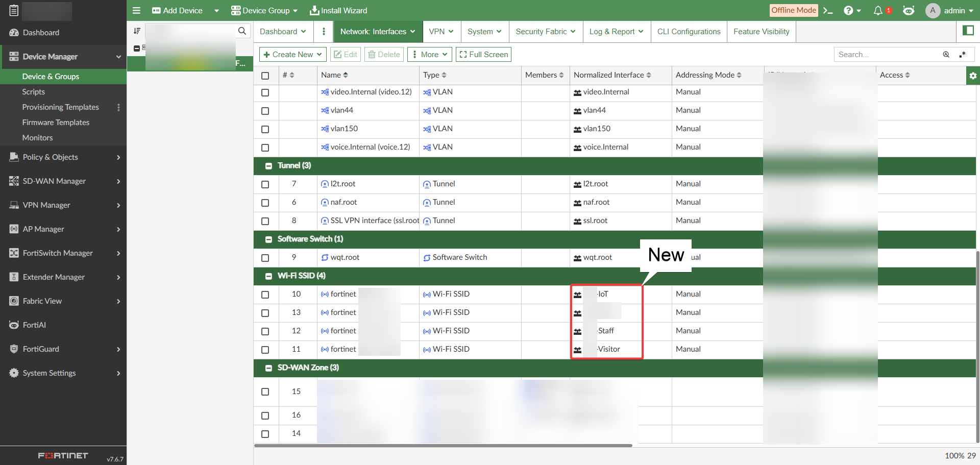This screenshot has height=465, width=980.
Task: Open Scripts in Device Manager sidebar
Action: [33, 92]
